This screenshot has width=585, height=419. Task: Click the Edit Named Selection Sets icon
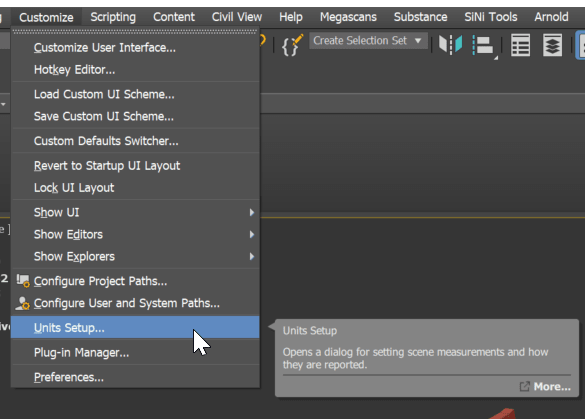(292, 45)
